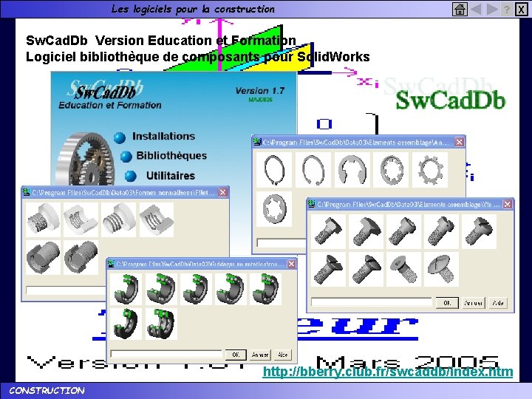The image size is (532, 399).
Task: Select the round head slotted screw, last in bottom row
Action: [x=441, y=270]
